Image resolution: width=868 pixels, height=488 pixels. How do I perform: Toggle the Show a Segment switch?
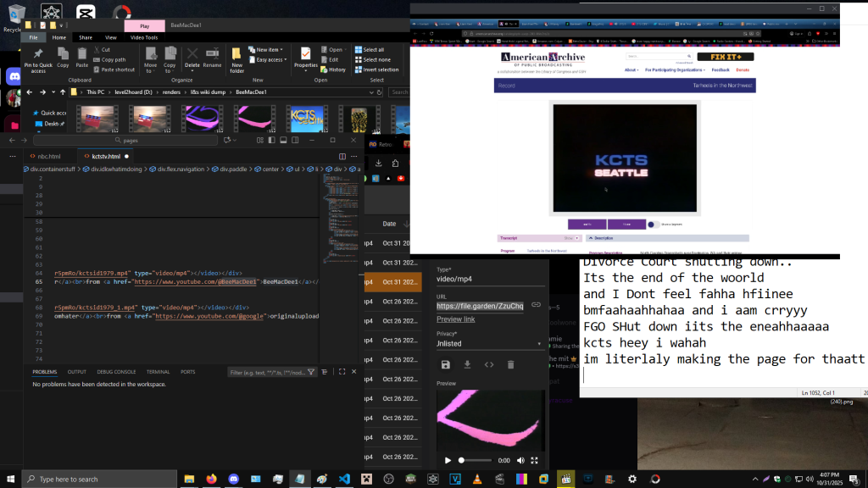[x=654, y=225]
